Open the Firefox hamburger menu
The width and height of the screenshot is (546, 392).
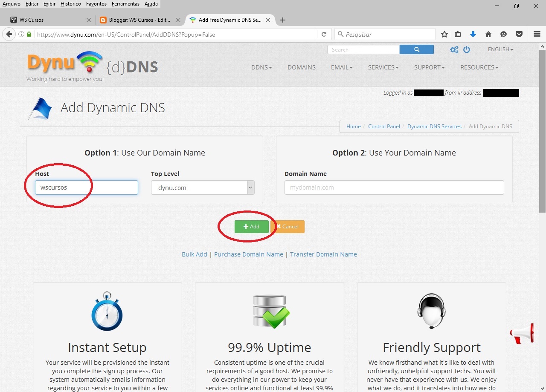click(x=537, y=34)
